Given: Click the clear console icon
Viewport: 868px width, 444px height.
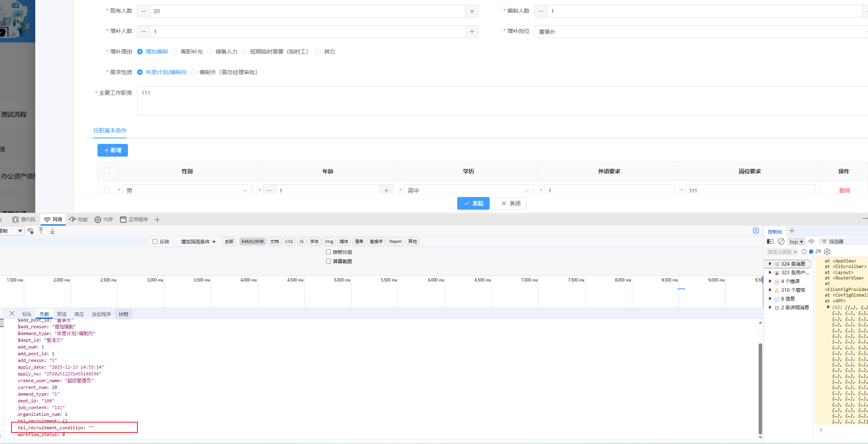Looking at the screenshot, I should [781, 241].
